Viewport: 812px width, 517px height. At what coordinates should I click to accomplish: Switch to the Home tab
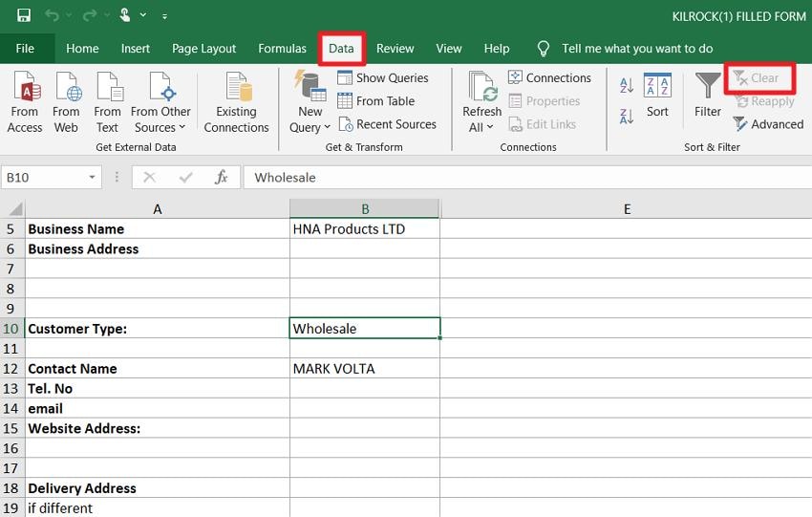[82, 49]
